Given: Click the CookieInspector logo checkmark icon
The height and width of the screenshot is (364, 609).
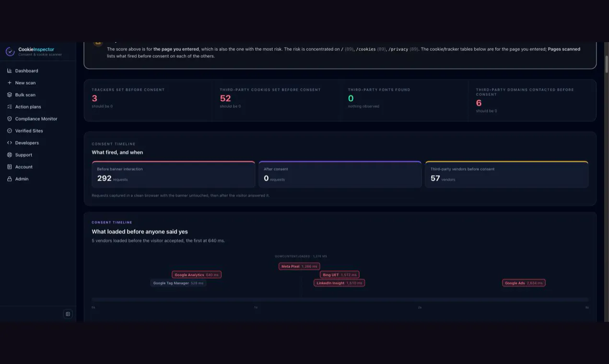Looking at the screenshot, I should (x=10, y=52).
